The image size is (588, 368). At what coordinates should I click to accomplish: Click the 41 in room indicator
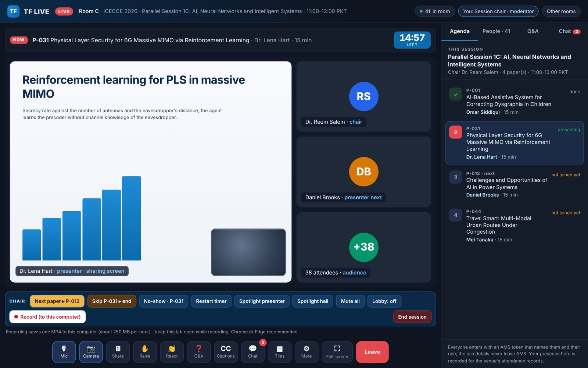(435, 11)
